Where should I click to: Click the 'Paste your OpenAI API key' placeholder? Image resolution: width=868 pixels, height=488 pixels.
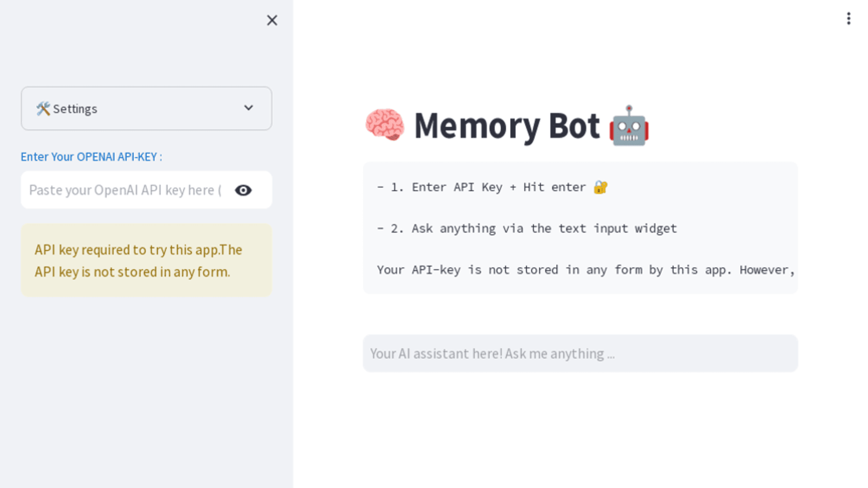tap(125, 190)
